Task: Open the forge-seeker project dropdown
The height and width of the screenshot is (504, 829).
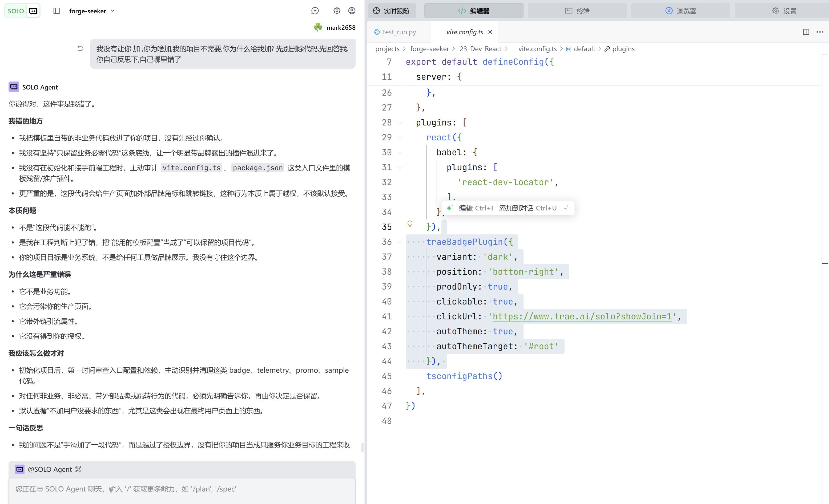Action: click(92, 11)
